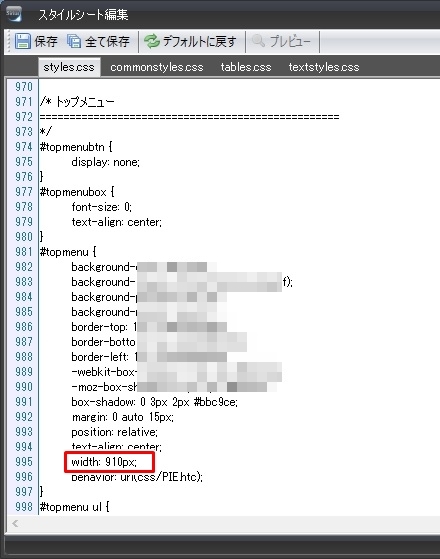
Task: Click デフォルトに戻す in the toolbar
Action: coord(199,42)
